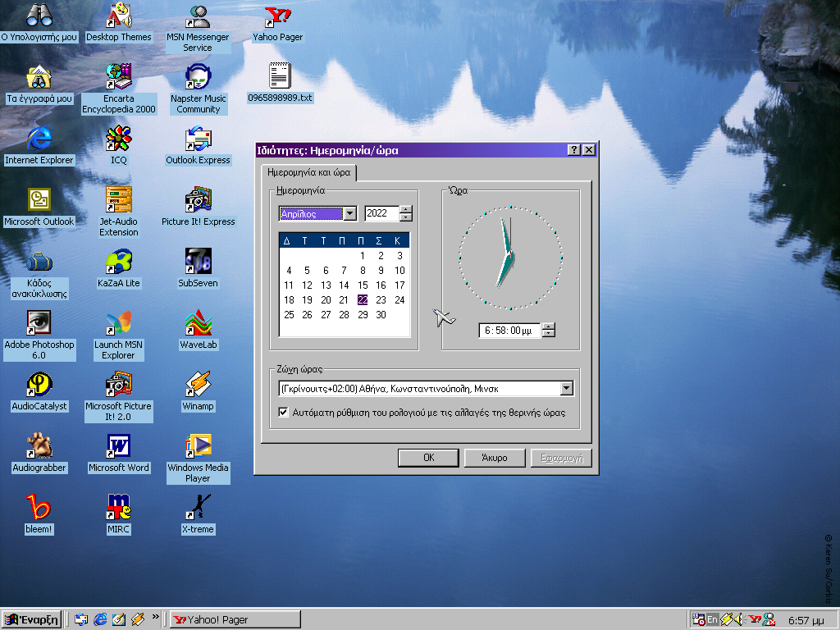Select the Napster Music Community icon
This screenshot has width=840, height=630.
coord(199,76)
